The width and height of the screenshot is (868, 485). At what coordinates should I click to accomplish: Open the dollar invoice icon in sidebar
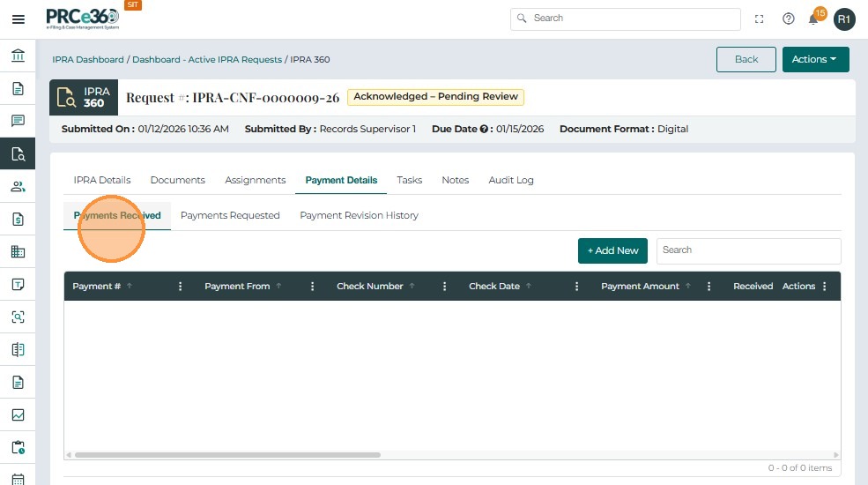pos(18,220)
